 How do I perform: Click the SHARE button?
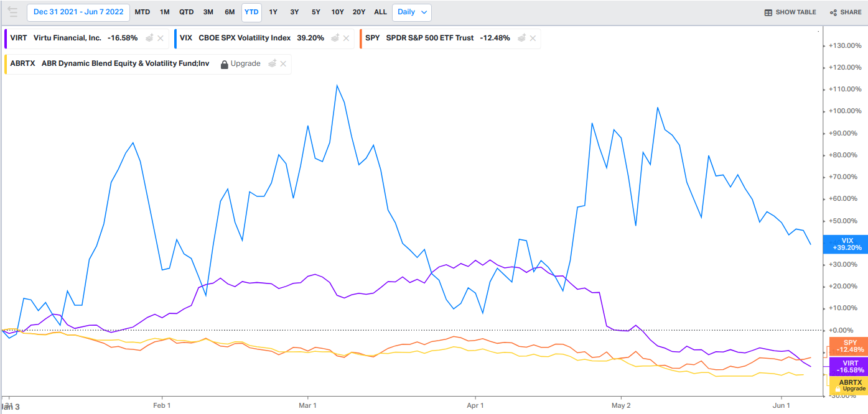[x=846, y=12]
